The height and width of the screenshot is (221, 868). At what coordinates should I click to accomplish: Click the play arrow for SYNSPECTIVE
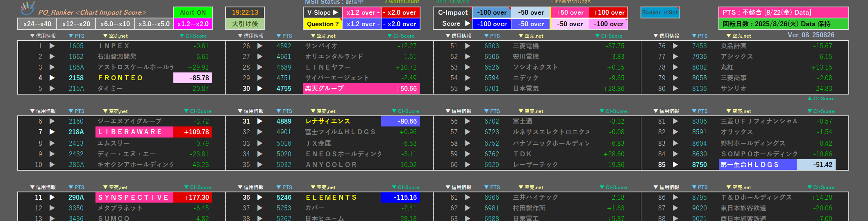point(52,197)
